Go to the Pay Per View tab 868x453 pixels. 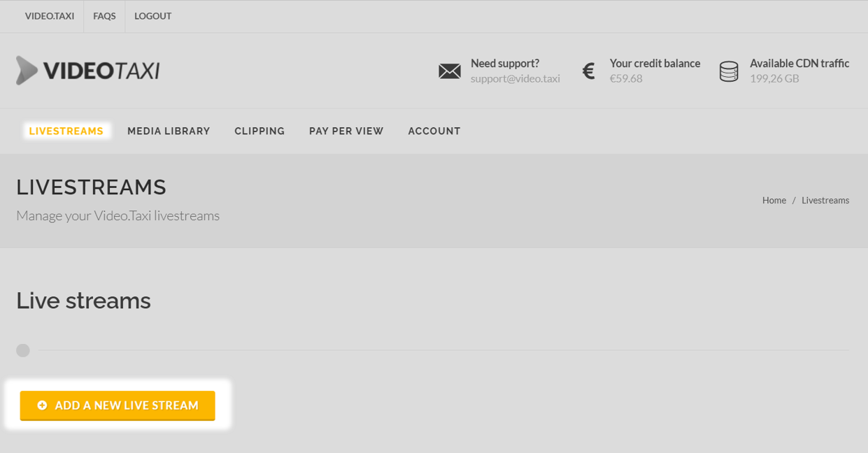[x=346, y=131]
